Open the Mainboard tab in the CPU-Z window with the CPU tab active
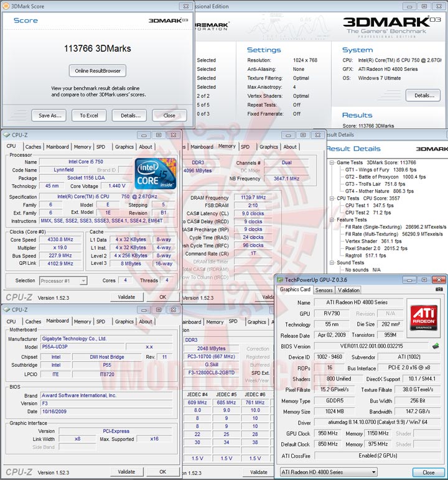This screenshot has height=480, width=448. [x=57, y=147]
